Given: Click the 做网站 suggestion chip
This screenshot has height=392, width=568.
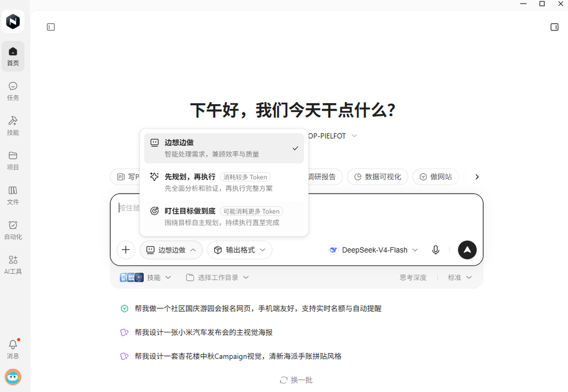Looking at the screenshot, I should click(435, 177).
